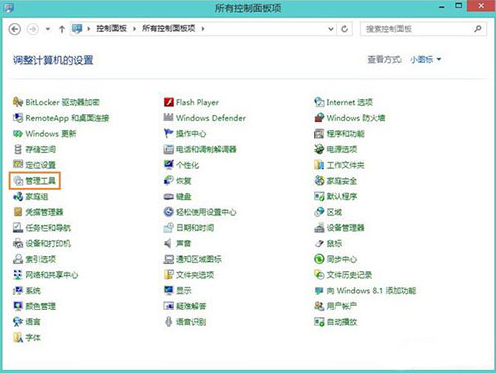Click the 语音识别 microphone icon

pyautogui.click(x=169, y=322)
